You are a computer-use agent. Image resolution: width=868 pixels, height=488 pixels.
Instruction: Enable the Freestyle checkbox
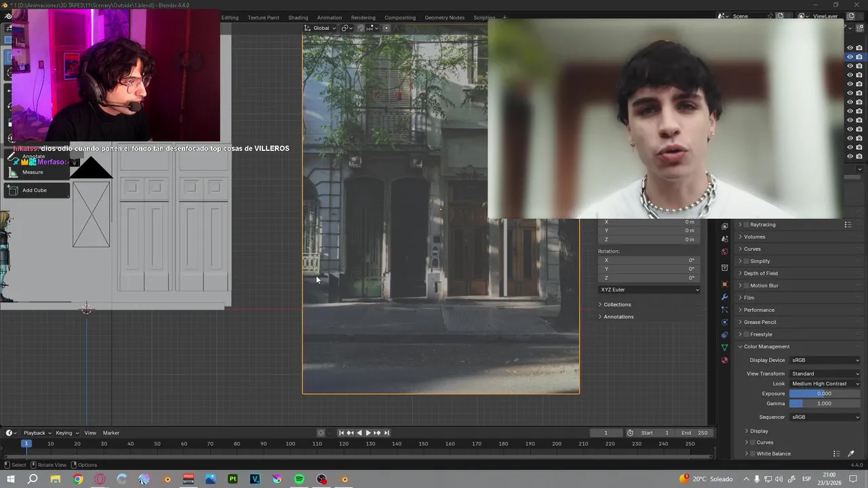[747, 334]
